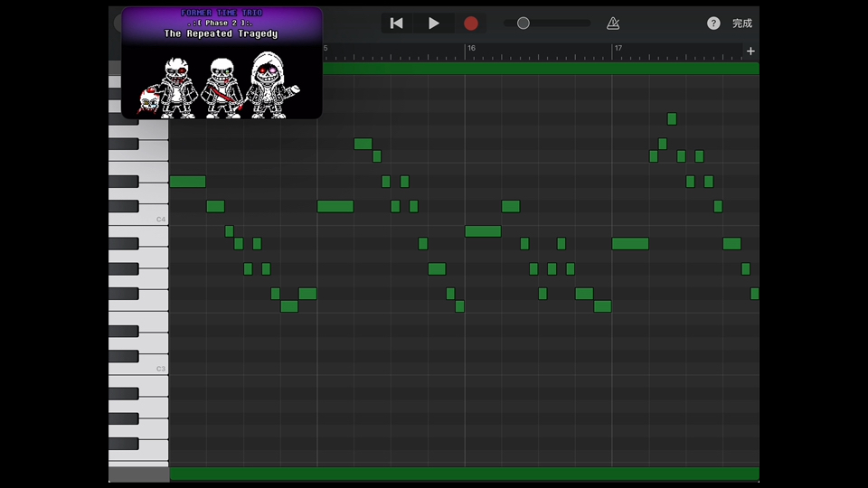868x488 pixels.
Task: Select the first long note at far left
Action: [x=188, y=182]
